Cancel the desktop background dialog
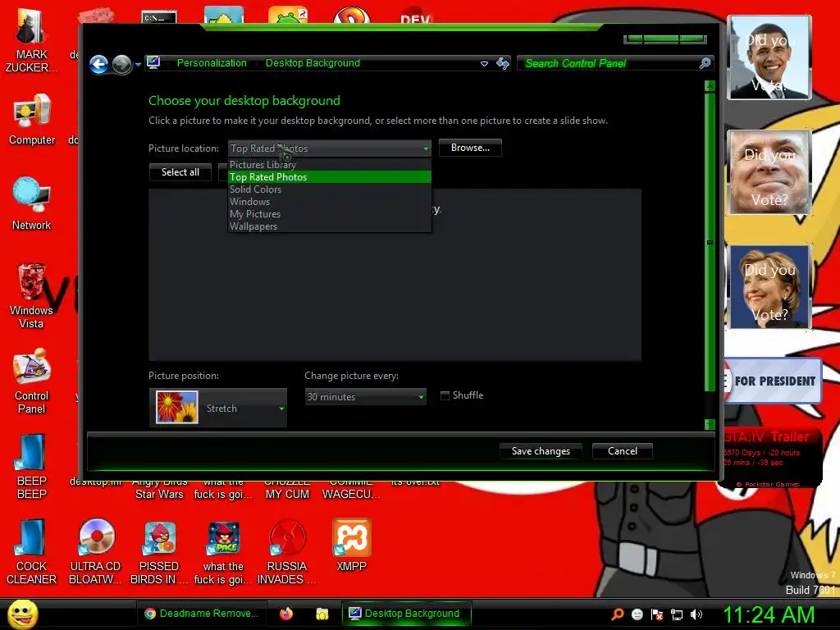Image resolution: width=840 pixels, height=630 pixels. point(623,451)
